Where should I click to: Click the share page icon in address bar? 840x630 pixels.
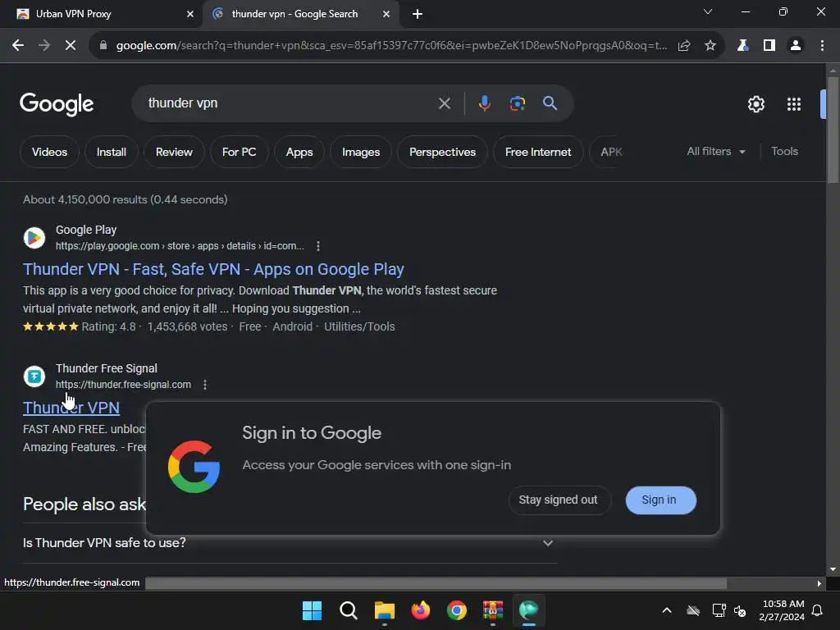click(684, 46)
